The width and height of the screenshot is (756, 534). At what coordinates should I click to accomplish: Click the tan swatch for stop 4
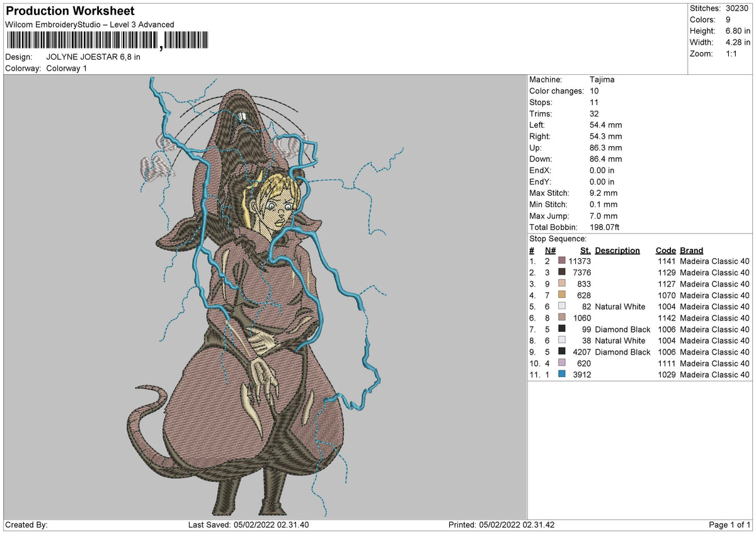(562, 295)
